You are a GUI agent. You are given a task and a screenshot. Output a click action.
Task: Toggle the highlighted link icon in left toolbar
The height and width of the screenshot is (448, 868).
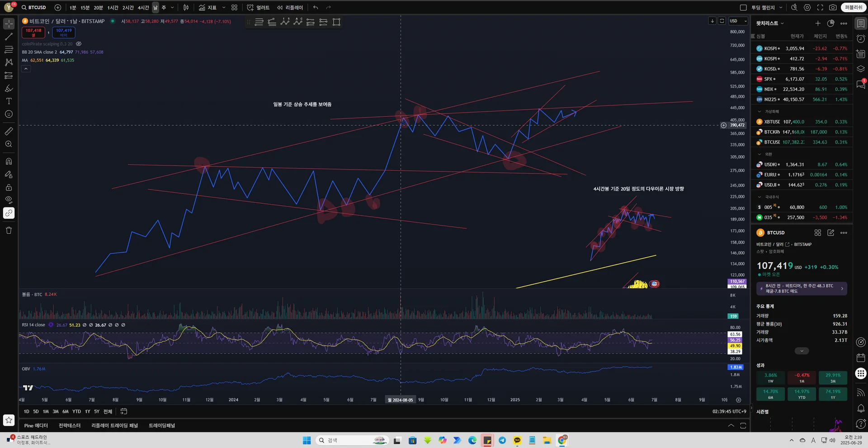pos(9,213)
